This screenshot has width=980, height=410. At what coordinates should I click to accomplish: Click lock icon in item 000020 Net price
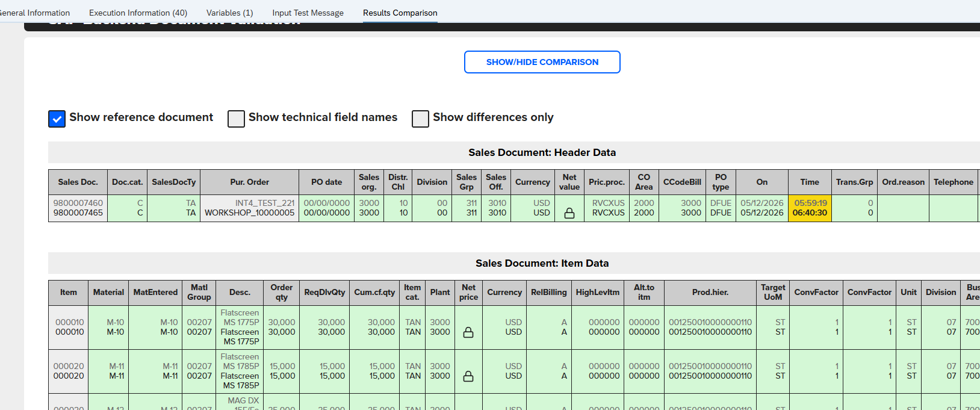coord(468,376)
